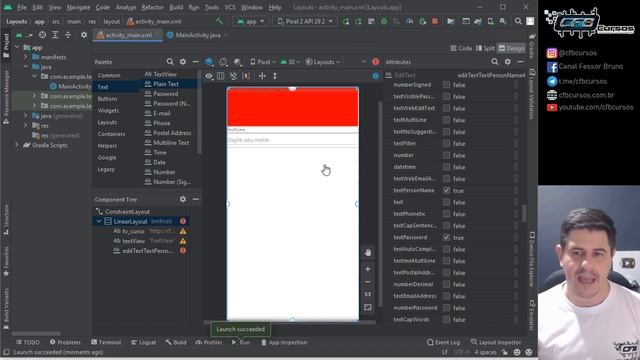Viewport: 640px width, 360px height.
Task: Switch to Code view mode
Action: click(462, 48)
